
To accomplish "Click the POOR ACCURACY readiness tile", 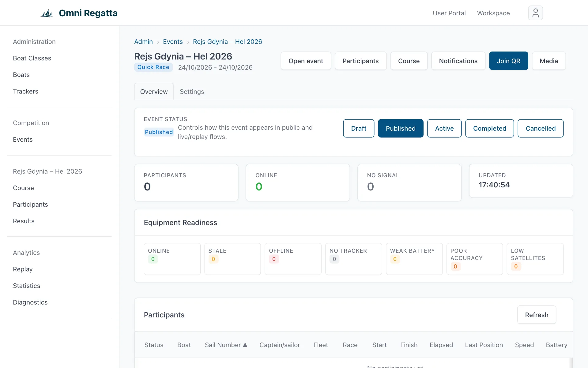I will (474, 259).
